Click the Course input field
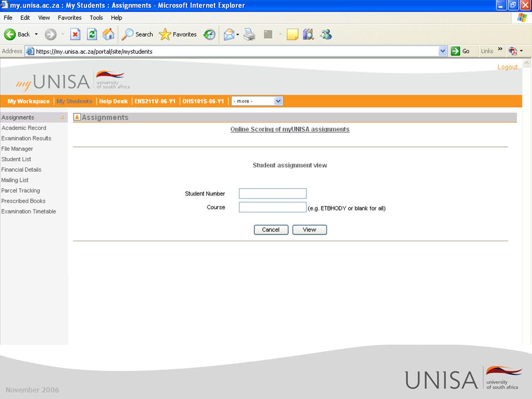This screenshot has height=399, width=532. [x=273, y=207]
